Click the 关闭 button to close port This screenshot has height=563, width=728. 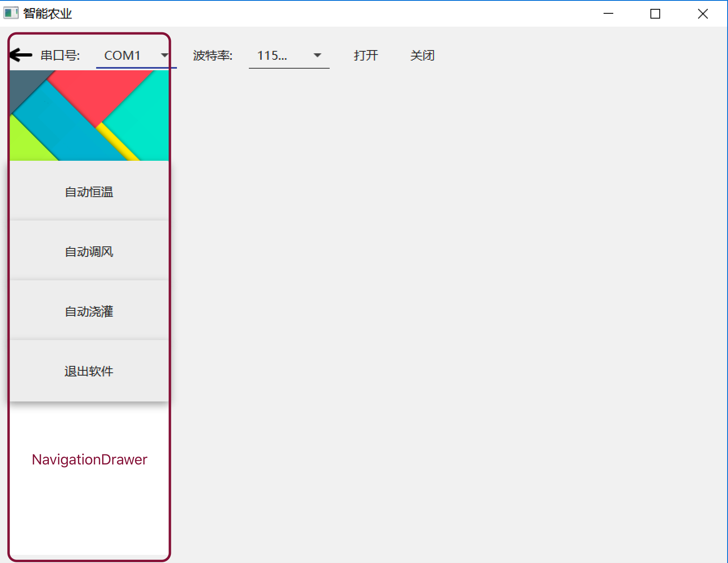click(x=422, y=56)
